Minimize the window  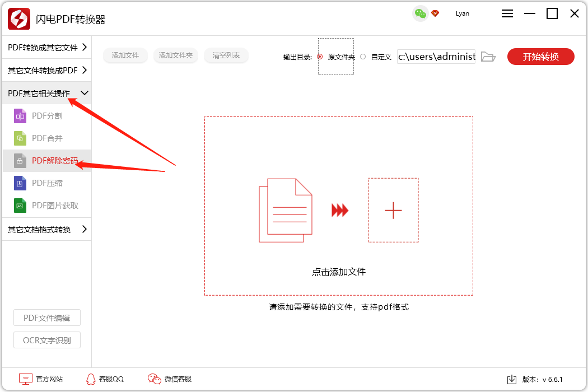coord(530,13)
